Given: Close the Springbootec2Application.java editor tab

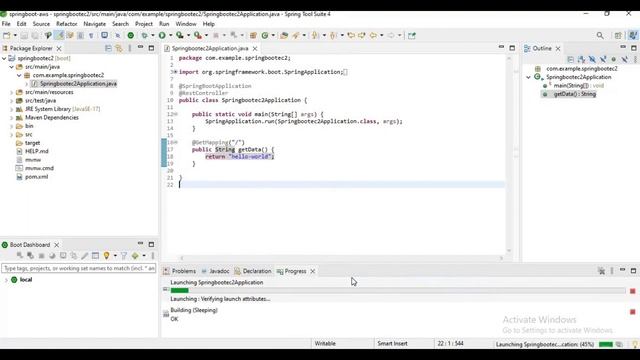Looking at the screenshot, I should click(x=255, y=49).
